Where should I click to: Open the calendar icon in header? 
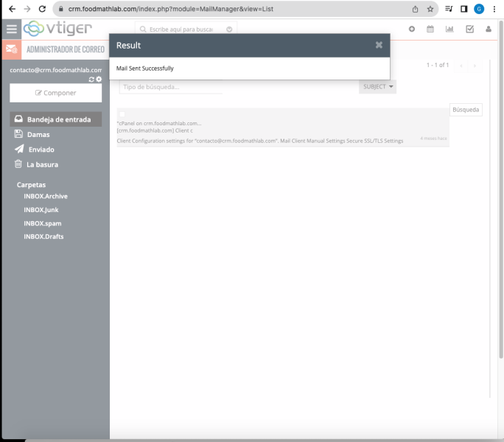coord(430,29)
